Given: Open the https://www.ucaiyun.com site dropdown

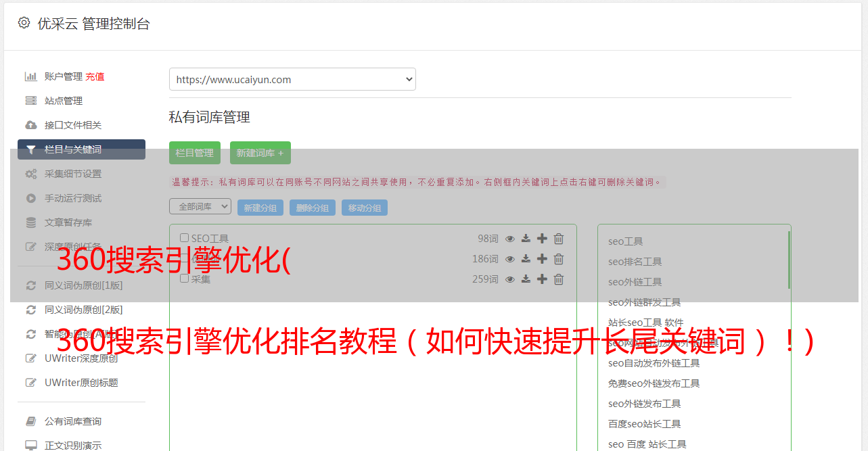Looking at the screenshot, I should [x=292, y=79].
